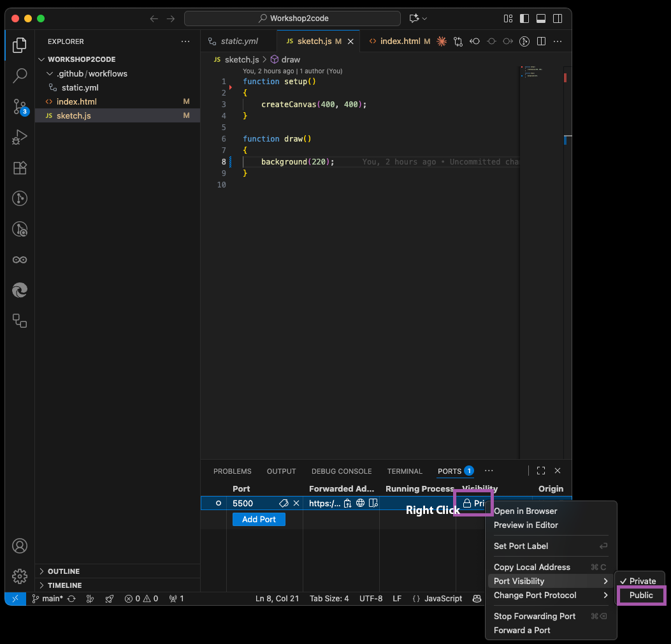The width and height of the screenshot is (671, 644).
Task: Open the TERMINAL panel tab
Action: (405, 471)
